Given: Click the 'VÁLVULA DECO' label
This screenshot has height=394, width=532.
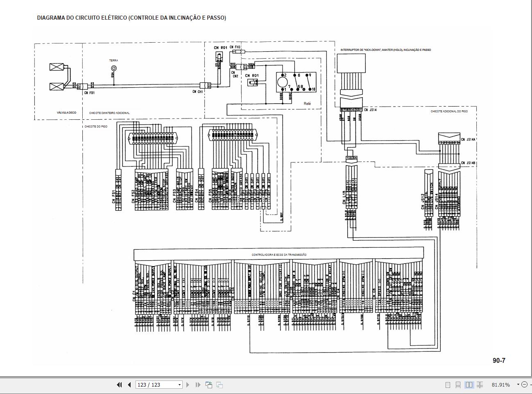Looking at the screenshot, I should pos(66,113).
